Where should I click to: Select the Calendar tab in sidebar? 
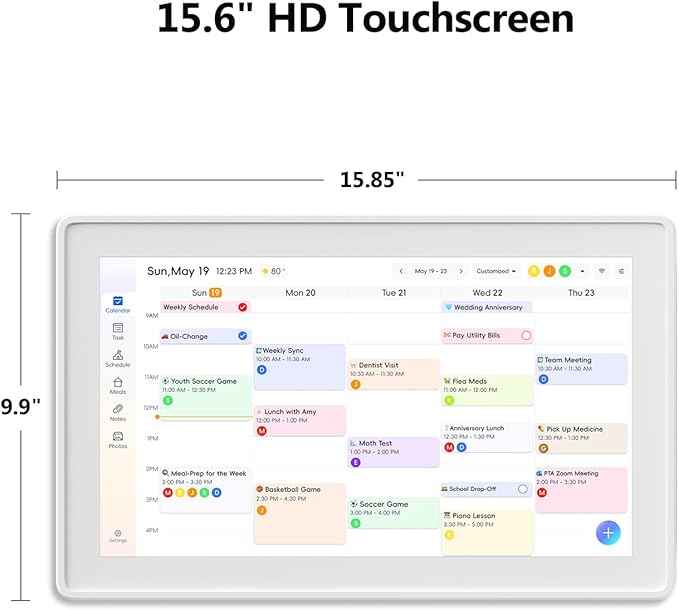pyautogui.click(x=118, y=303)
